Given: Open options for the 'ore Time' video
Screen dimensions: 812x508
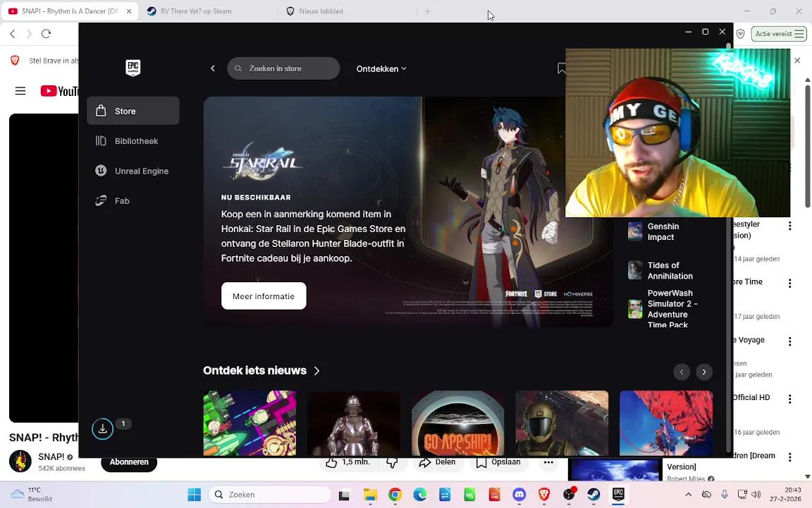Looking at the screenshot, I should [x=789, y=284].
